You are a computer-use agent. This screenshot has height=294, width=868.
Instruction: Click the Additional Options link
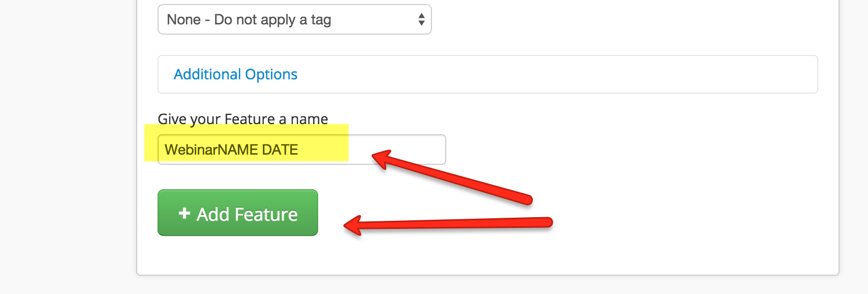pyautogui.click(x=235, y=74)
